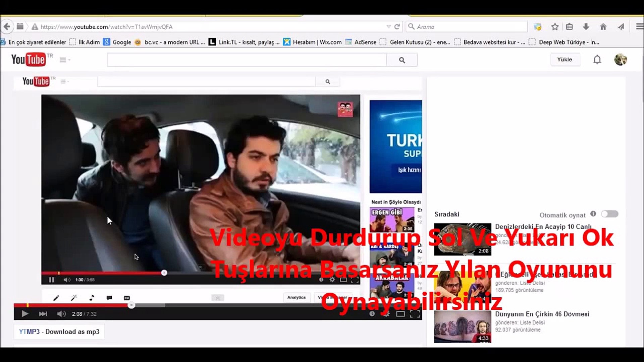Pause the inner embedded video
644x362 pixels.
[x=51, y=280]
